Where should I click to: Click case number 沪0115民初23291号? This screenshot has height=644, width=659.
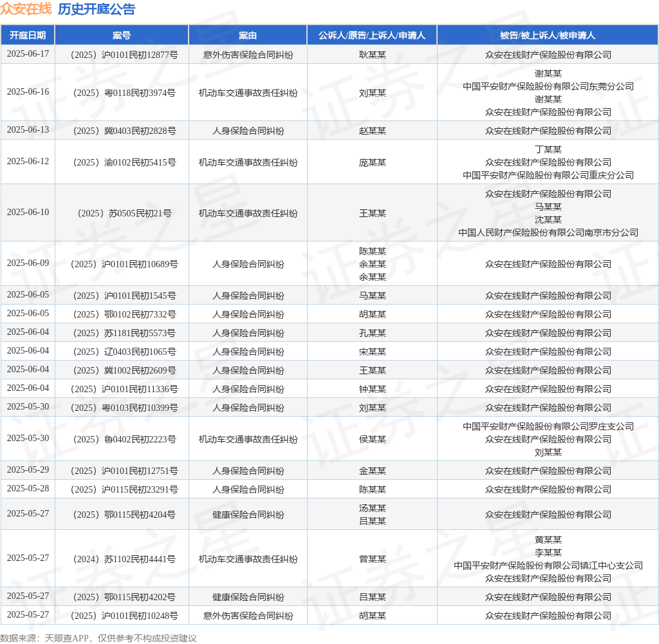pyautogui.click(x=124, y=489)
